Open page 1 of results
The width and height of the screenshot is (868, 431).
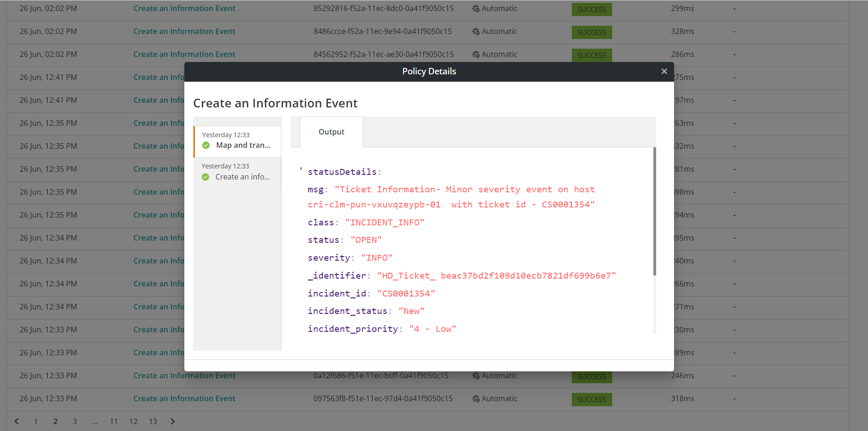tap(36, 421)
